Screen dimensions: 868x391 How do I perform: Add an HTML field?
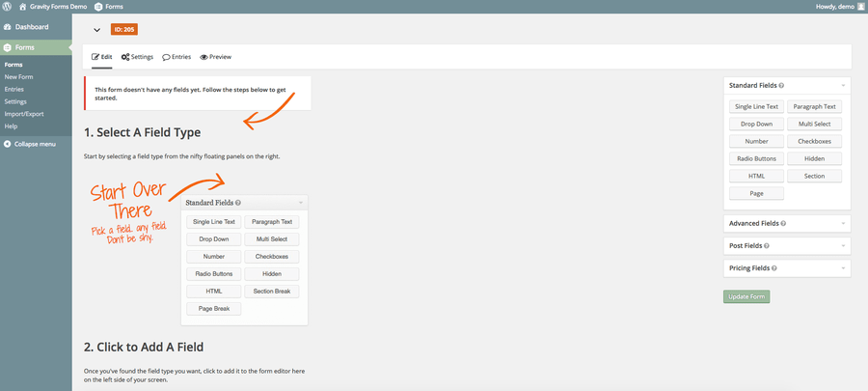[x=757, y=176]
